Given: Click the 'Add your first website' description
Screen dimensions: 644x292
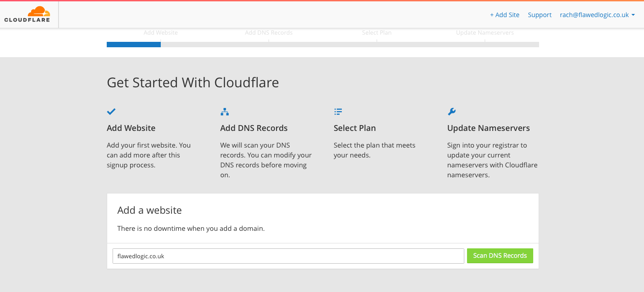Looking at the screenshot, I should (x=149, y=155).
